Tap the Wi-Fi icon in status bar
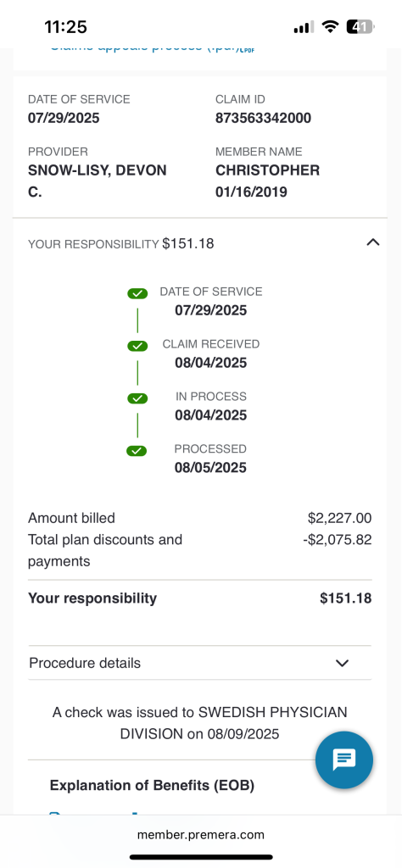The image size is (402, 868). click(x=331, y=26)
